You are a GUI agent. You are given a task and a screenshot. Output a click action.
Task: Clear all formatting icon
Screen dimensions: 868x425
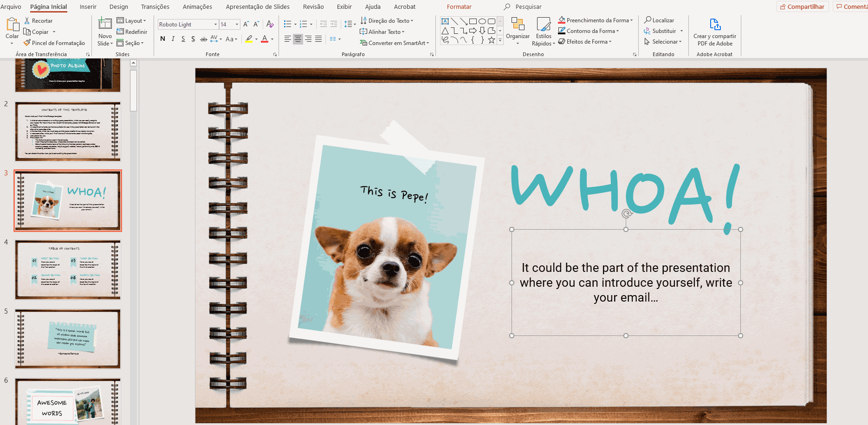[x=270, y=24]
